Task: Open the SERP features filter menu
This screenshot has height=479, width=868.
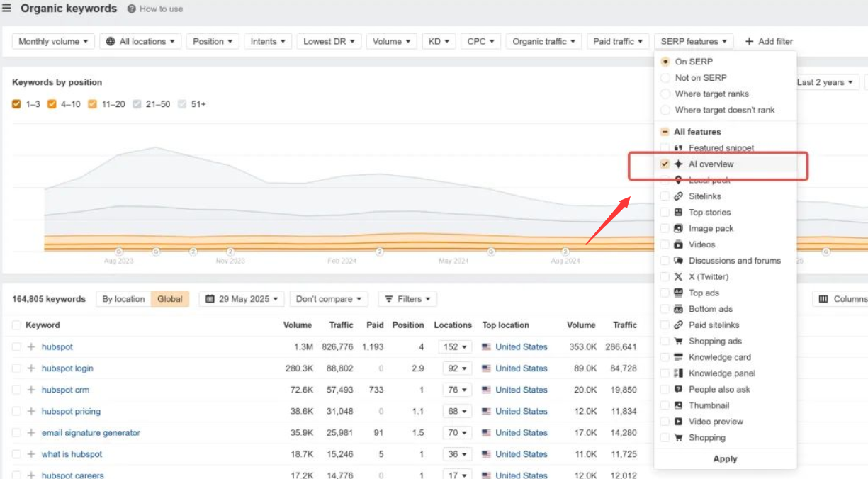Action: click(x=694, y=41)
